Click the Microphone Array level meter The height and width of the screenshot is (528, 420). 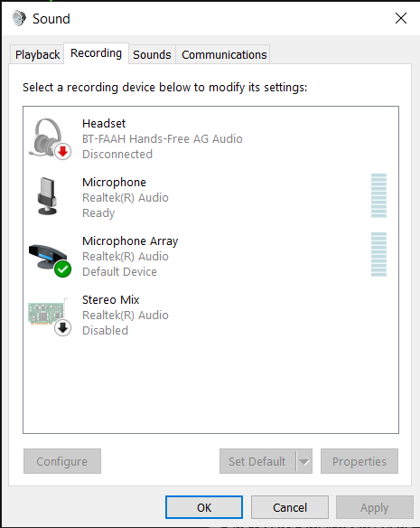pos(378,255)
